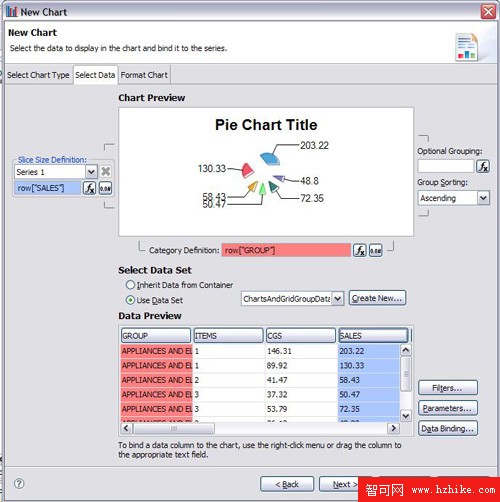Click the CGS cell 146.31

[301, 351]
